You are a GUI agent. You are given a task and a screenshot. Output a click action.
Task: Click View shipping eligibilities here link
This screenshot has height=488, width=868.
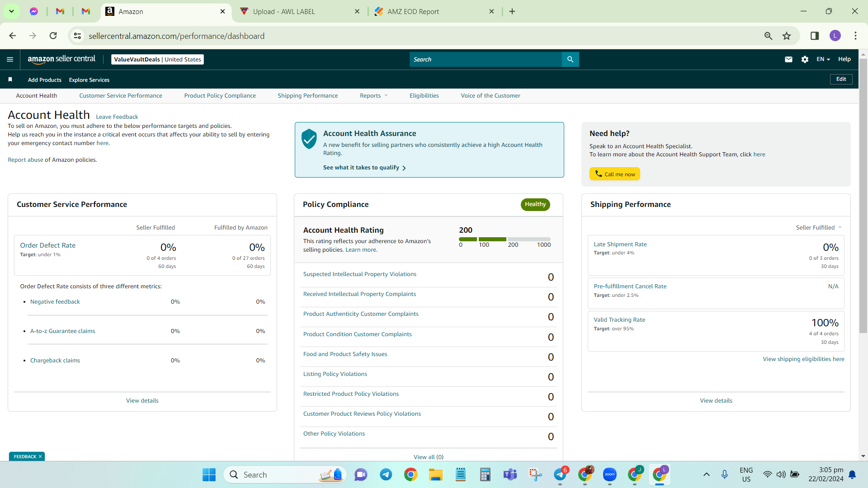(804, 359)
